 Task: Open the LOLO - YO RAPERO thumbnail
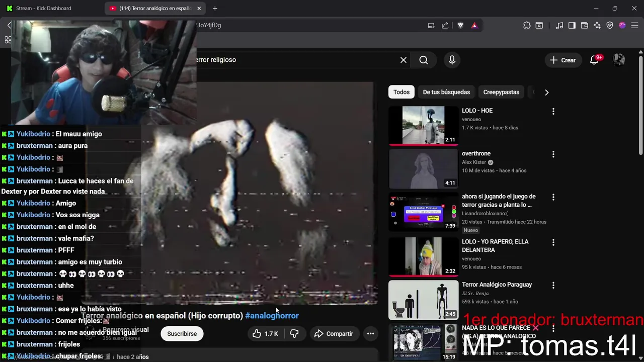coord(424,256)
